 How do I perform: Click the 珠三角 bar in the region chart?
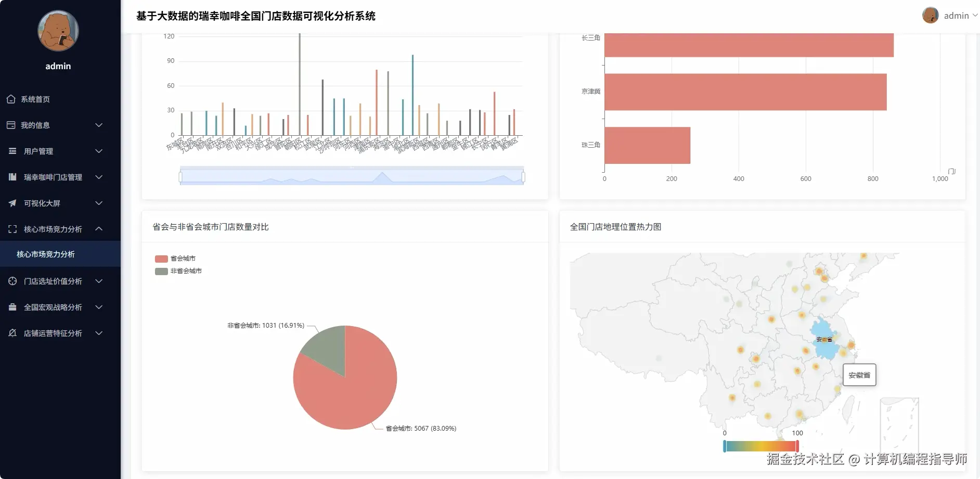click(x=648, y=146)
